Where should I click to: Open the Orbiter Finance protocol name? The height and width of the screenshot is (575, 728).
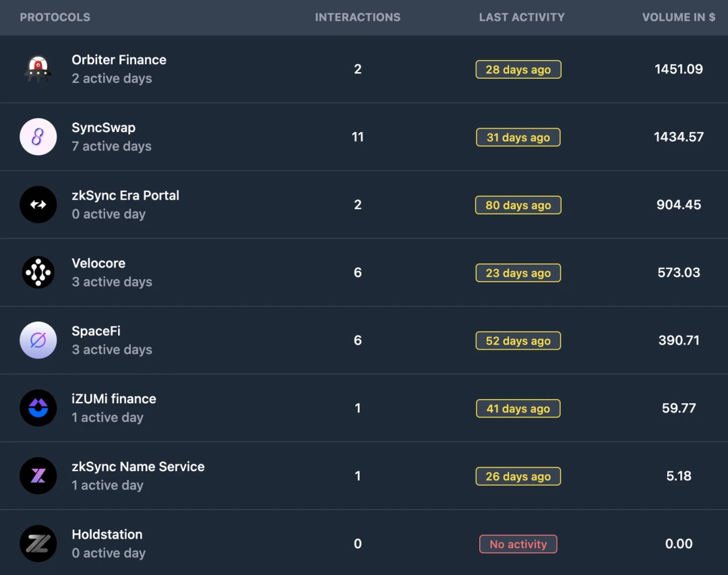click(119, 60)
